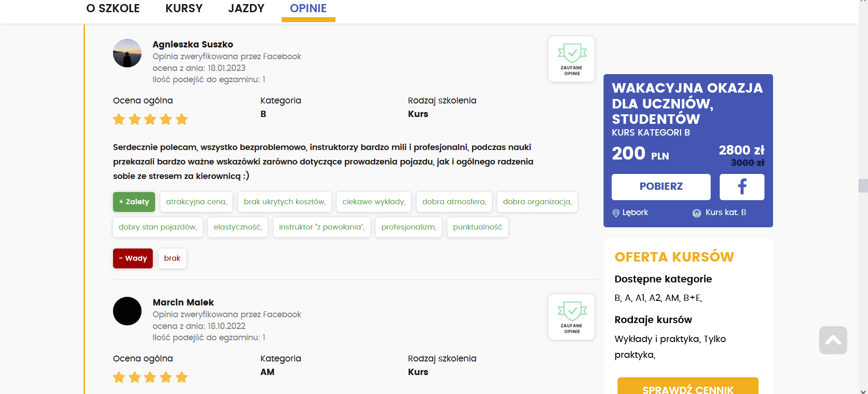The width and height of the screenshot is (868, 394).
Task: Switch to the KURSY tab
Action: click(184, 9)
